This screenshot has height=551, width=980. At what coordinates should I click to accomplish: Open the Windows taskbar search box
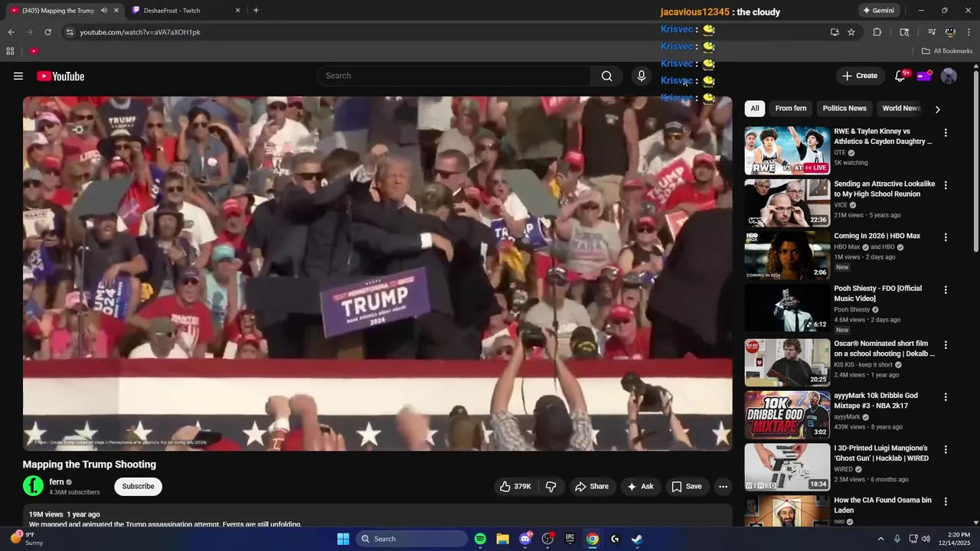pyautogui.click(x=412, y=539)
